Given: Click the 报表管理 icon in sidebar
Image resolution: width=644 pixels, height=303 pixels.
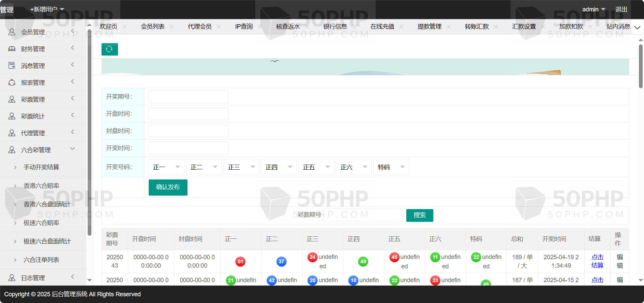Looking at the screenshot, I should tap(12, 82).
